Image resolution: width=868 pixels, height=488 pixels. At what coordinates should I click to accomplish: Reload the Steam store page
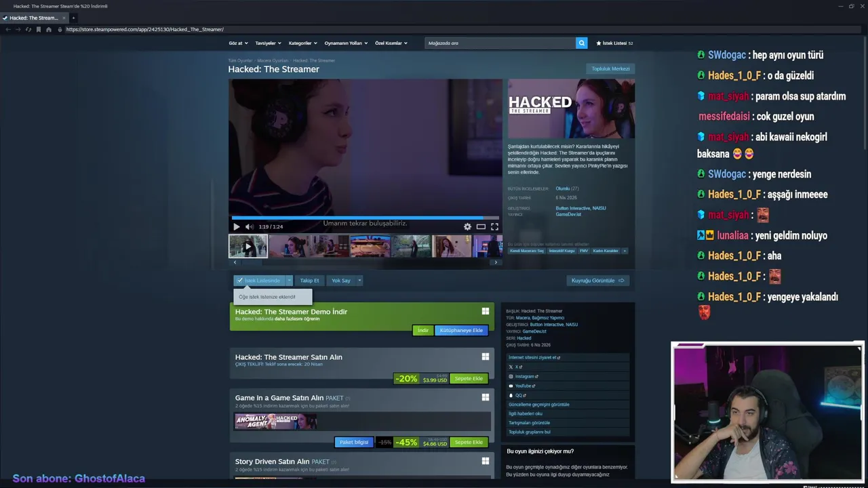tap(28, 29)
